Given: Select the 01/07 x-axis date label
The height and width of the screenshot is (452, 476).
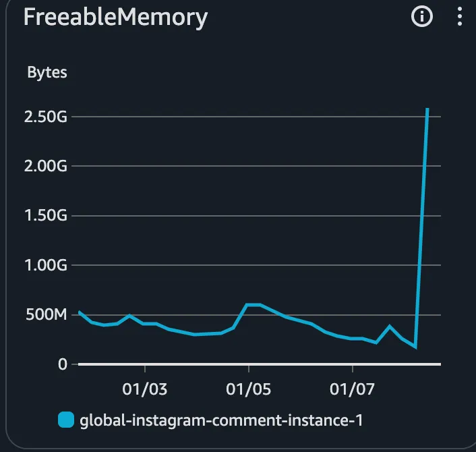Looking at the screenshot, I should 352,389.
